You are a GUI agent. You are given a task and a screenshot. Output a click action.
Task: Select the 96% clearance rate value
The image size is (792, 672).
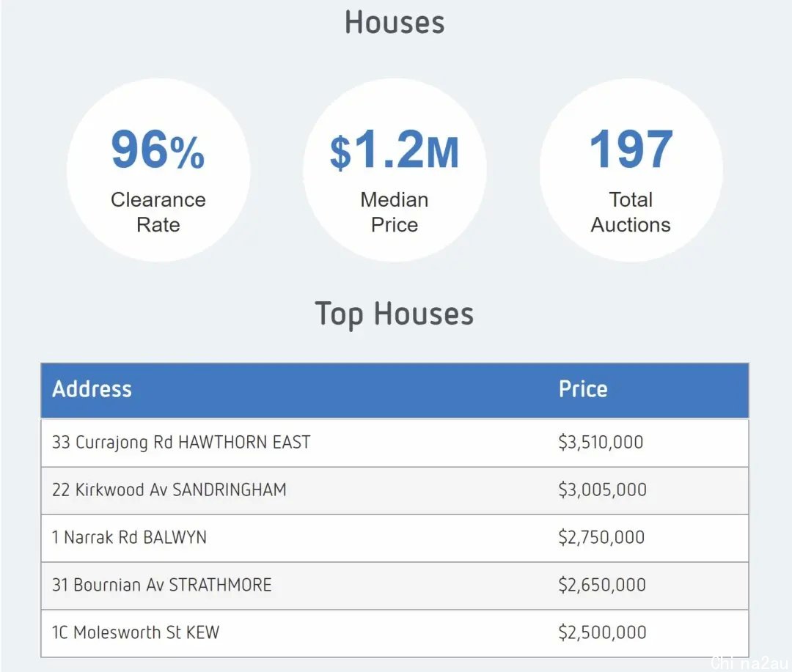coord(158,149)
